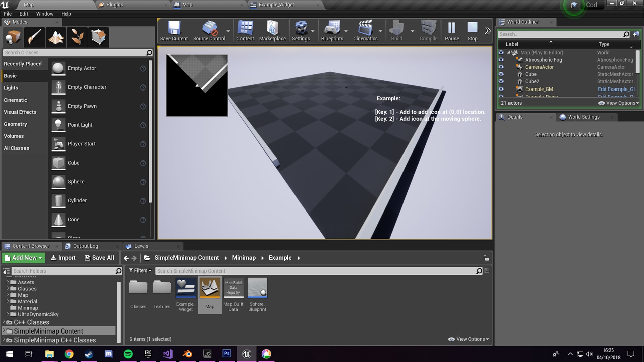This screenshot has width=644, height=362.
Task: Click the Search Classes magnifier icon
Action: point(149,53)
